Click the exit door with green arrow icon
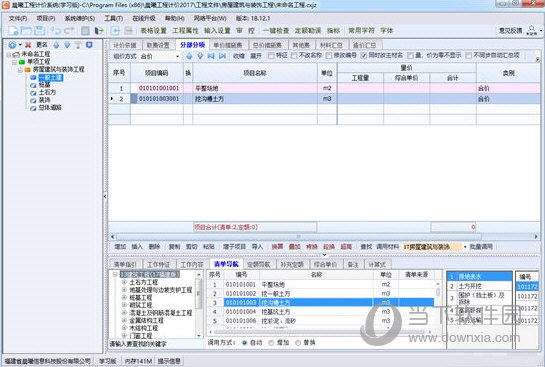The height and width of the screenshot is (367, 545). pos(99,31)
